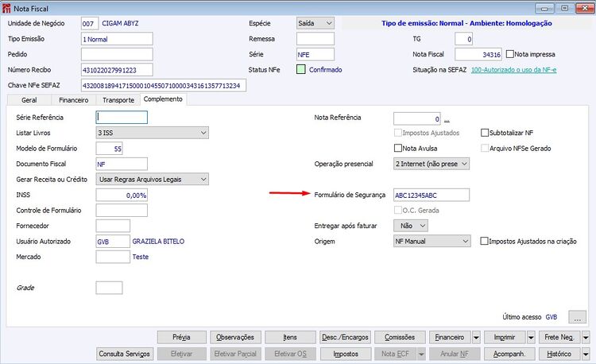Click the INSS percentage field
The image size is (596, 364).
tap(122, 195)
